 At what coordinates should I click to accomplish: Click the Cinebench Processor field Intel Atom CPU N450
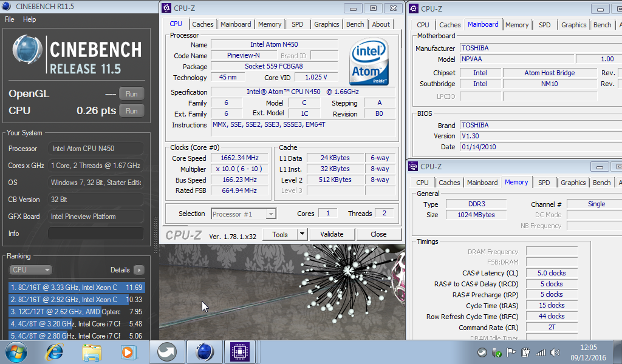click(x=95, y=149)
